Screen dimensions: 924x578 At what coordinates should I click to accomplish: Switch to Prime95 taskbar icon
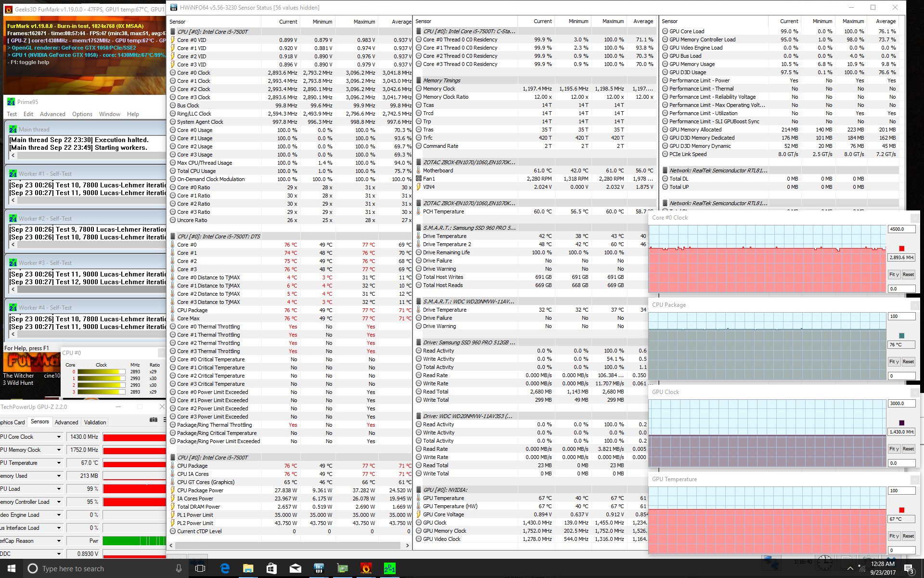point(389,568)
